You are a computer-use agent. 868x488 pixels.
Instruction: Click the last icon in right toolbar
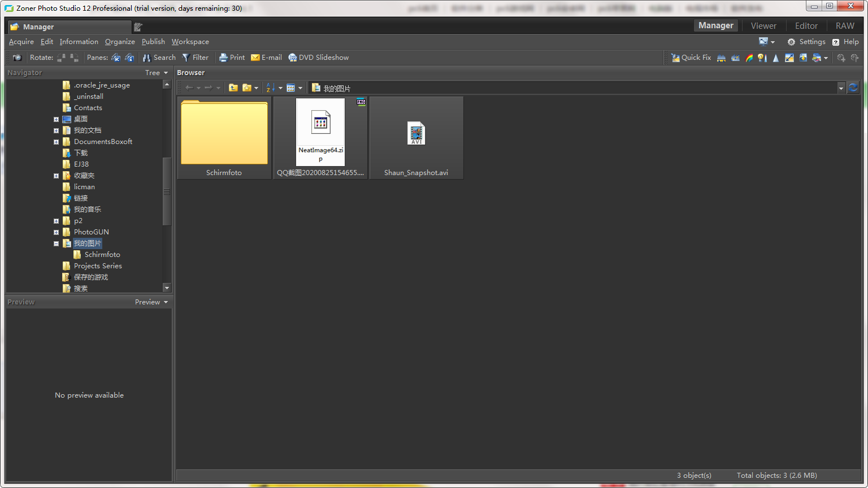[x=854, y=58]
